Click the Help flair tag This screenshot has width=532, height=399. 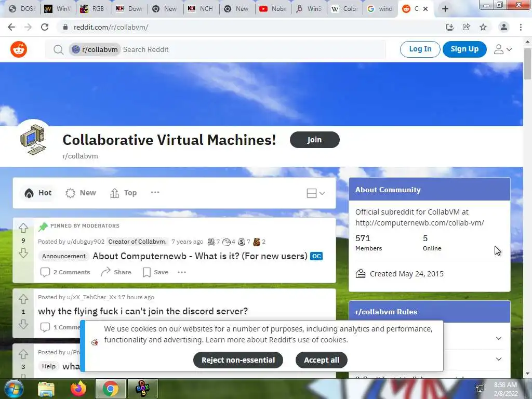48,366
